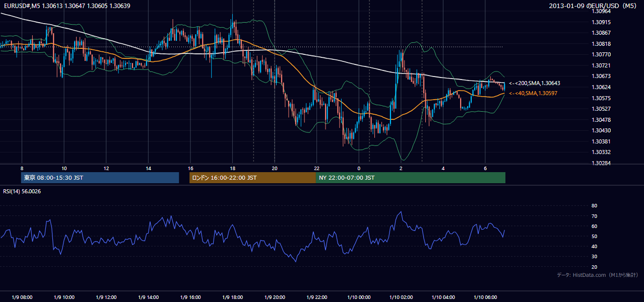Click the 1/10 00:00 time label

point(359,297)
